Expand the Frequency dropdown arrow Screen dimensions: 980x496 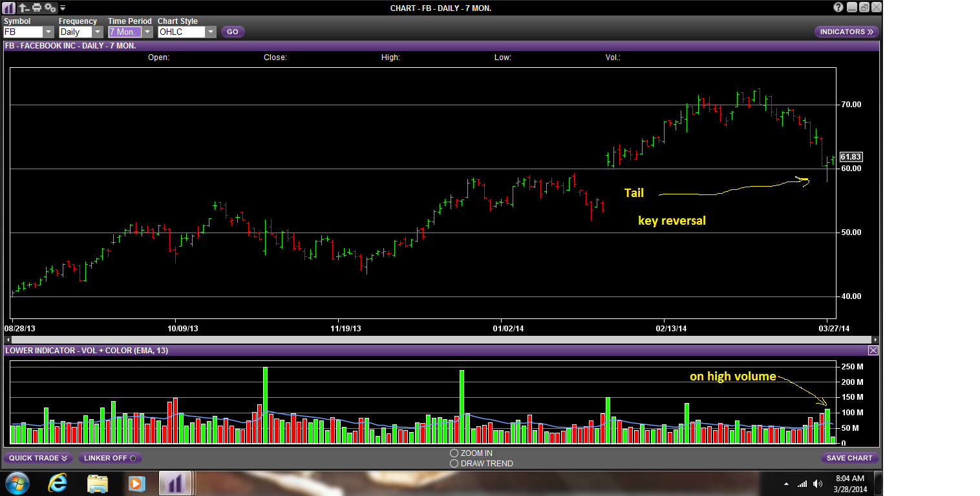98,32
